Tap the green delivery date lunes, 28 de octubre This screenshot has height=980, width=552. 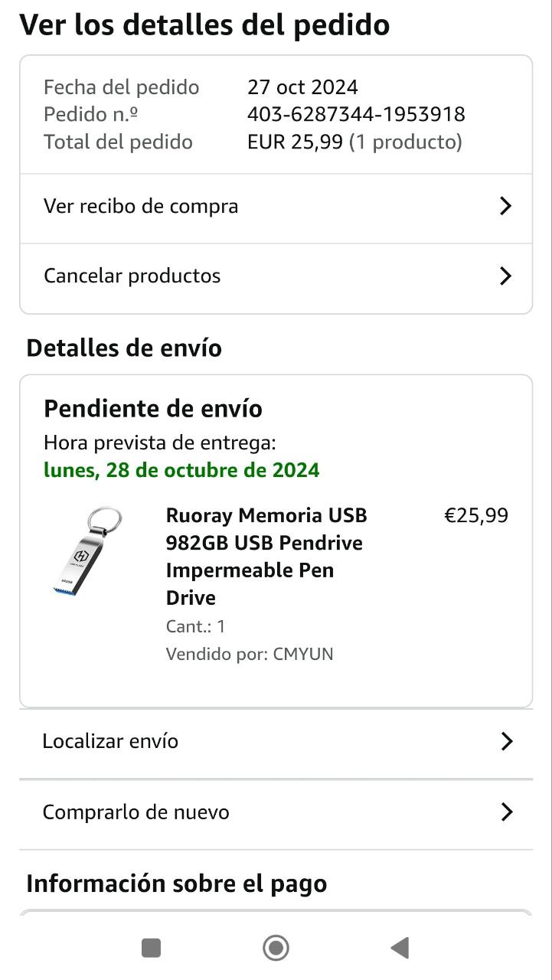[181, 469]
